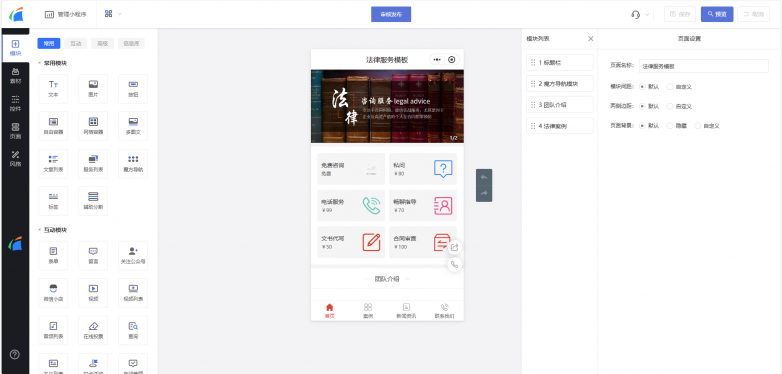This screenshot has width=782, height=374.
Task: Set 页面背景 to 隐藏
Action: [677, 126]
